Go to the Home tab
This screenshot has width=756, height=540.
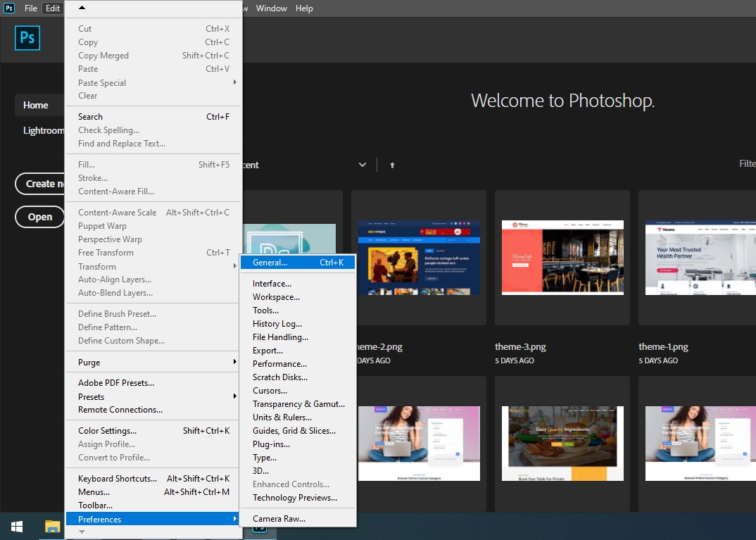click(36, 105)
